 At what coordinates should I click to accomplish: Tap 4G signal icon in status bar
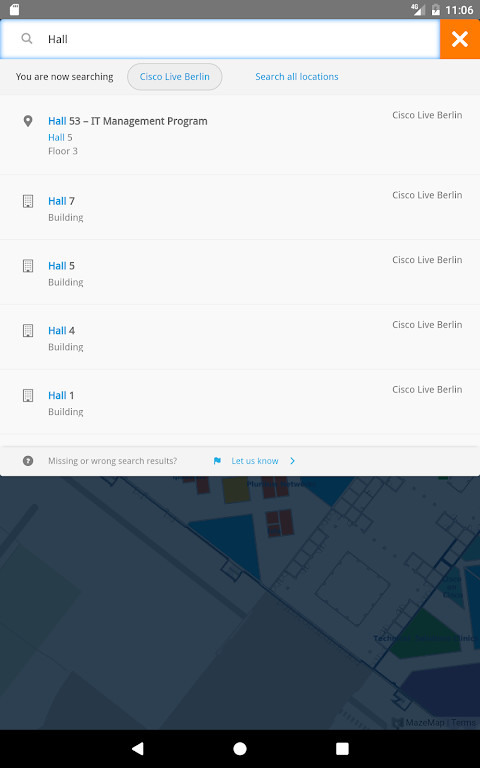(x=418, y=9)
